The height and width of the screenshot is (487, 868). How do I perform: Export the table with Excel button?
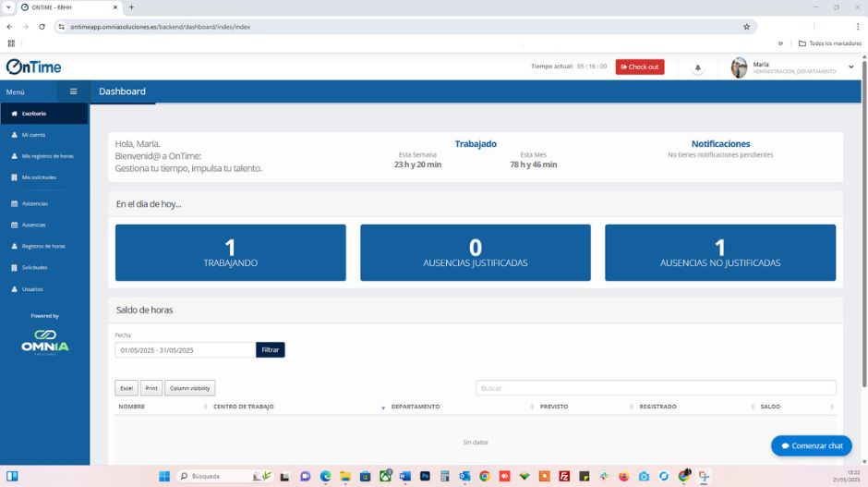(x=127, y=388)
